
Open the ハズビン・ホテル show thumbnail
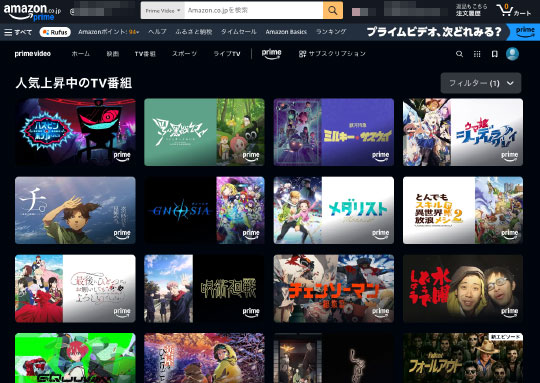[x=75, y=132]
